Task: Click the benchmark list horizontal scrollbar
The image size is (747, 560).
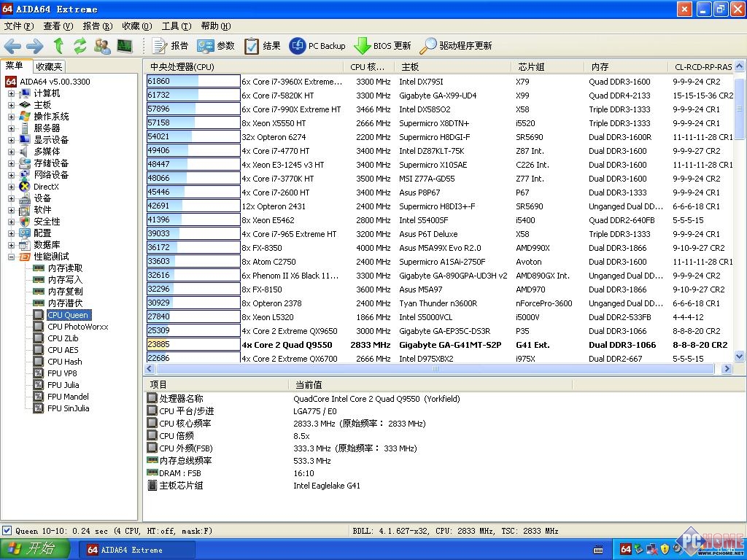Action: pyautogui.click(x=435, y=368)
